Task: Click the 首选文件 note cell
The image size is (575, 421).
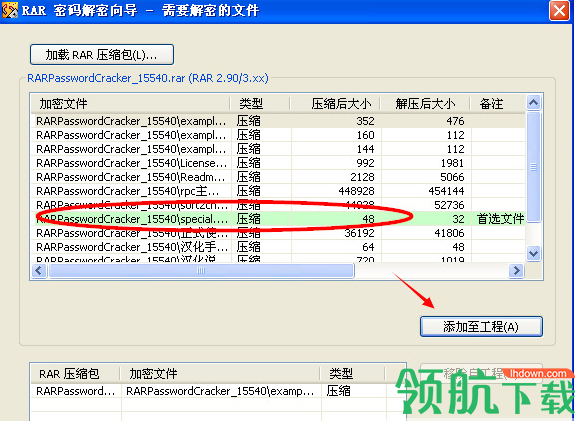Action: click(x=500, y=219)
